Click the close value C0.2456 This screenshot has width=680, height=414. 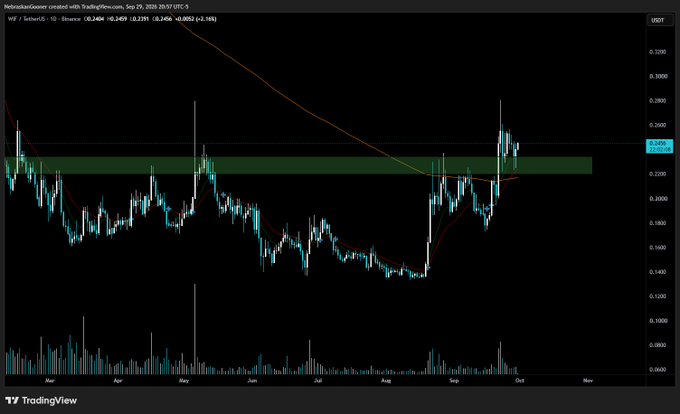[162, 19]
